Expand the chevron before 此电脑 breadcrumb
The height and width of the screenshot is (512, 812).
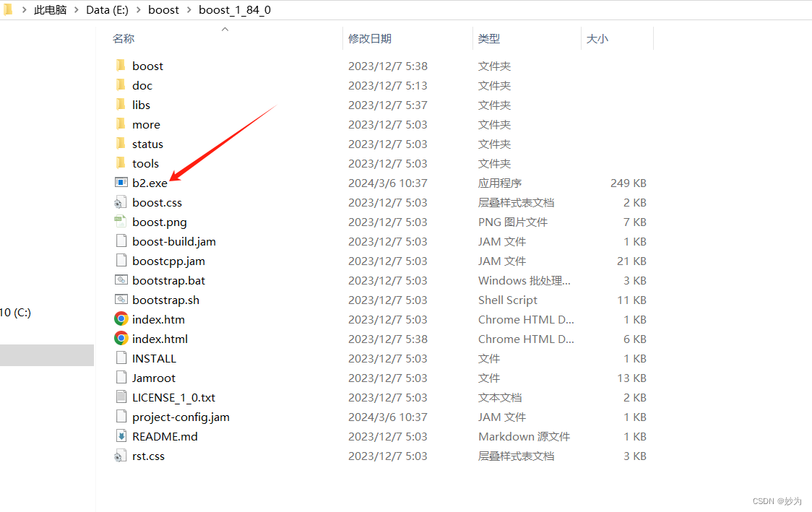(x=25, y=10)
